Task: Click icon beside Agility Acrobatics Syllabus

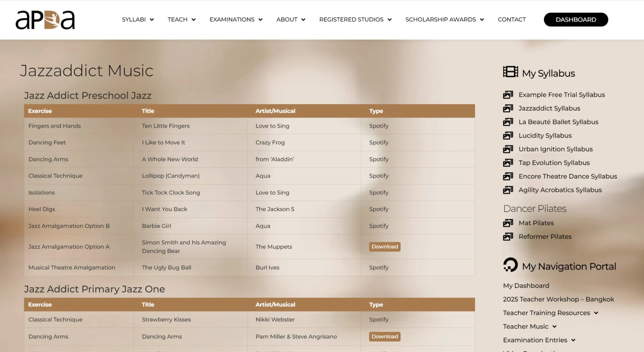Action: pos(508,190)
